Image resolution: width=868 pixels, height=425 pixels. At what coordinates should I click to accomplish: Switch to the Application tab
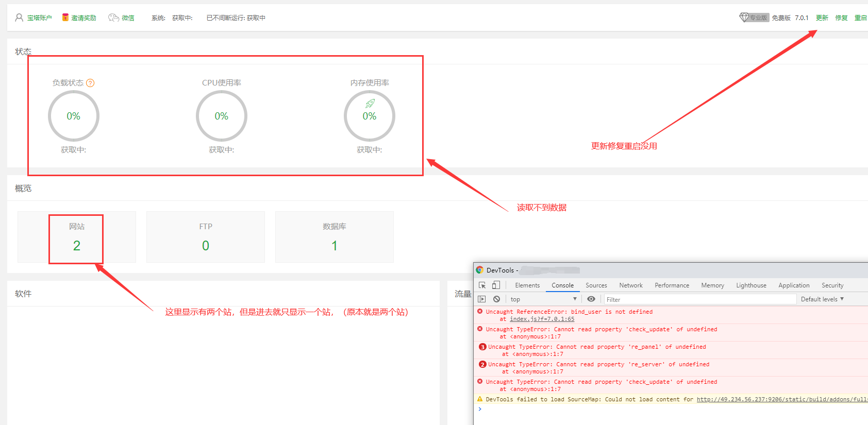pos(794,285)
